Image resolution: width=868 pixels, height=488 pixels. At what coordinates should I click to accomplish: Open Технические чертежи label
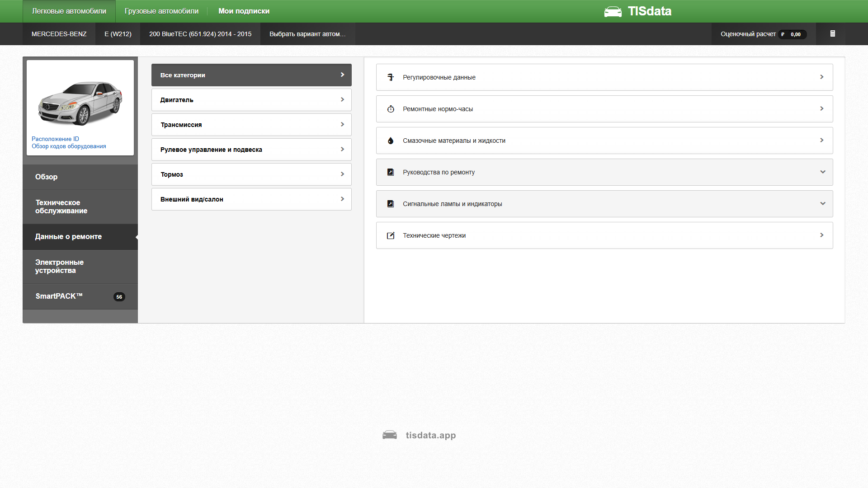434,235
